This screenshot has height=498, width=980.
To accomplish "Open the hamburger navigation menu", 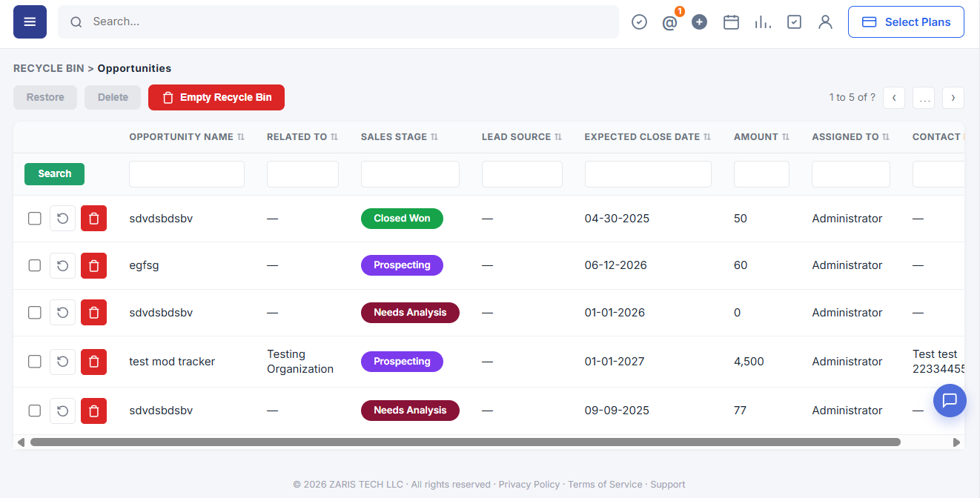I will (x=30, y=22).
